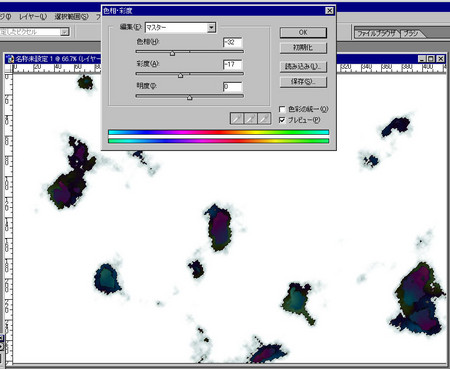This screenshot has width=450, height=369.
Task: Click the upper input color spectrum bar
Action: pyautogui.click(x=219, y=132)
